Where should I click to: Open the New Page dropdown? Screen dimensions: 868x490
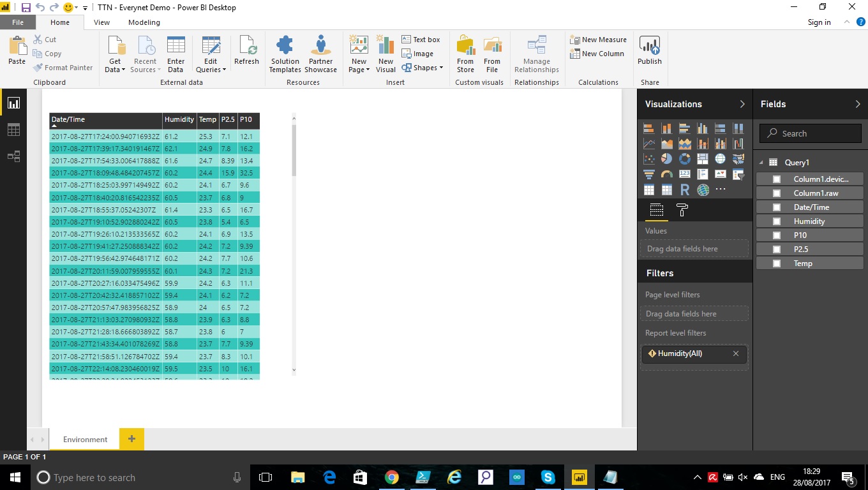click(359, 66)
